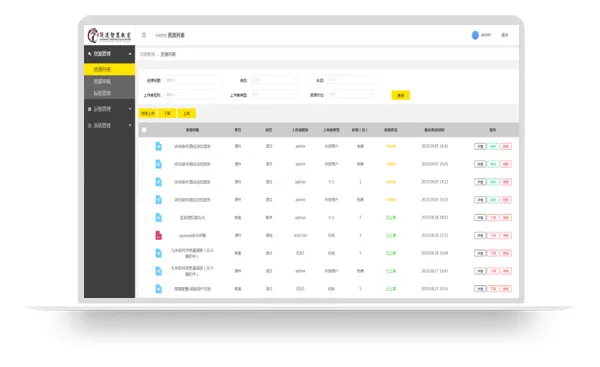Open the red PDF file icon row
This screenshot has width=600, height=367.
(158, 235)
